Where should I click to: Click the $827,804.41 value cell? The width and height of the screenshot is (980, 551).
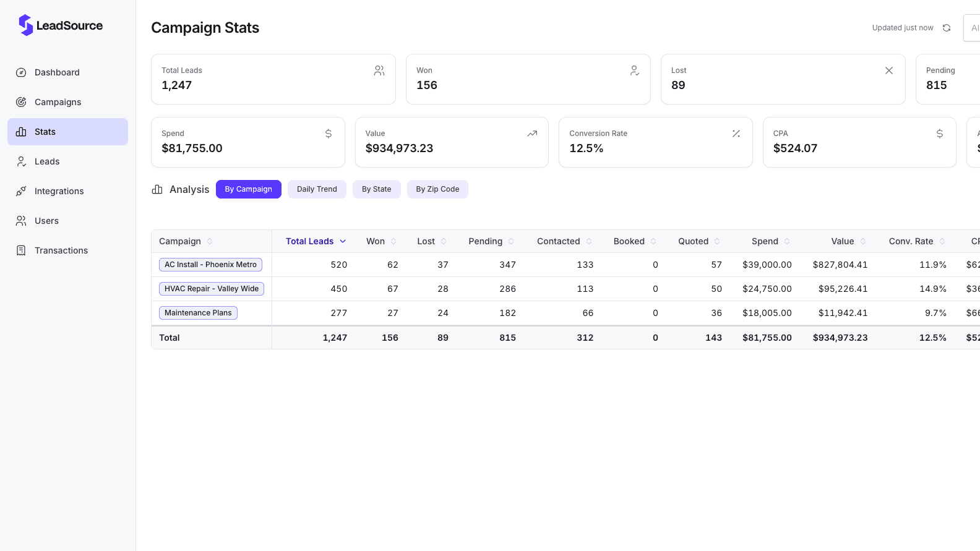point(840,265)
